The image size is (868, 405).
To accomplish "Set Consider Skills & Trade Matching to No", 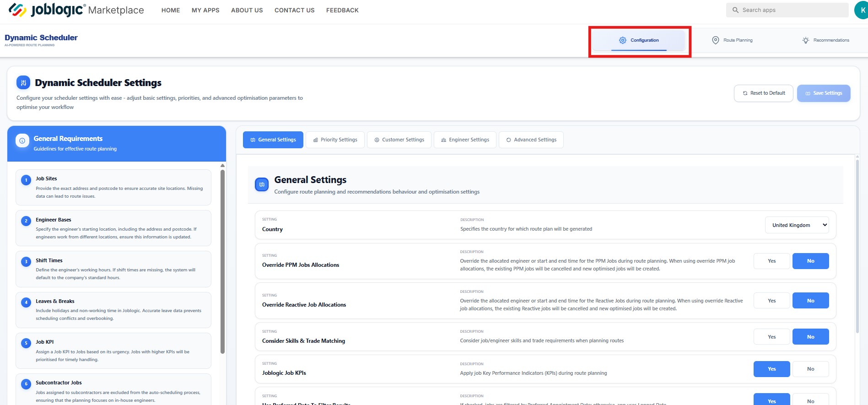I will pos(810,337).
